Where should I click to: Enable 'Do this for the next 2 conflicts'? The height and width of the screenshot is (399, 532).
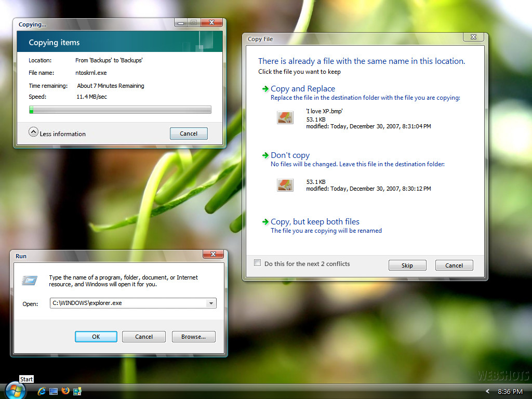coord(257,263)
